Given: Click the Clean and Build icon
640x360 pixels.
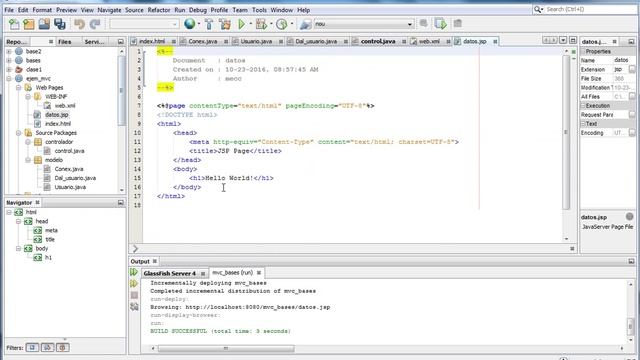Looking at the screenshot, I should 224,24.
